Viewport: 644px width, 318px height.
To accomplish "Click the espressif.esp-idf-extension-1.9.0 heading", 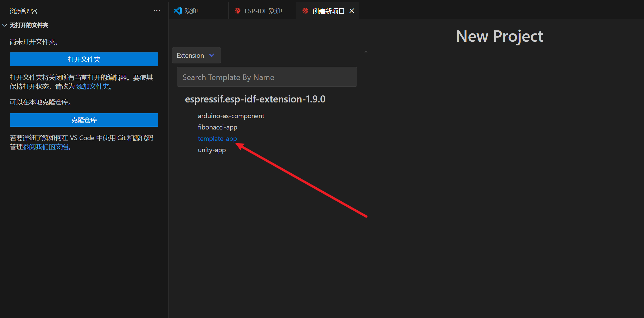I will pos(255,99).
